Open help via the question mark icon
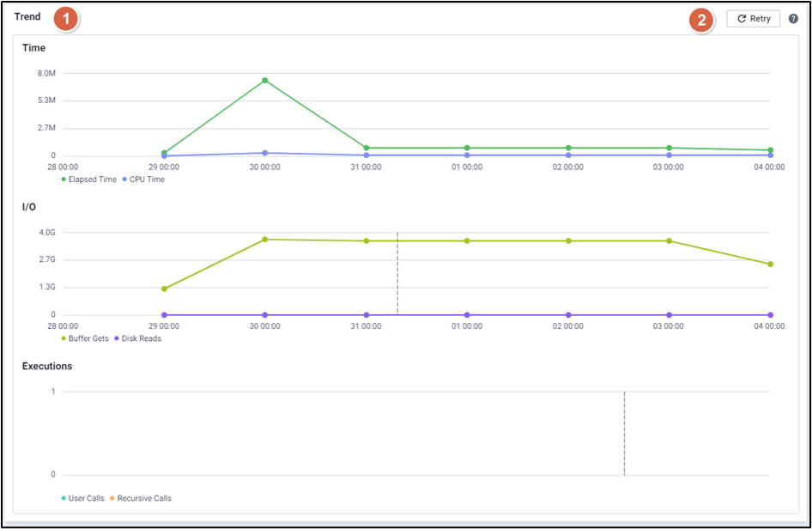This screenshot has width=812, height=529. coord(793,18)
